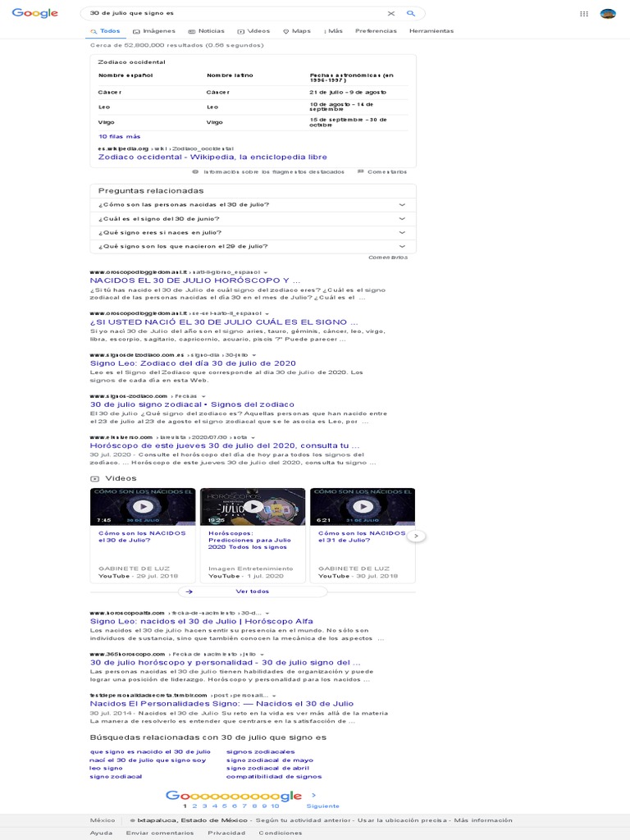Open dropdown arrow by horoscopoalfa.com URL

[267, 614]
